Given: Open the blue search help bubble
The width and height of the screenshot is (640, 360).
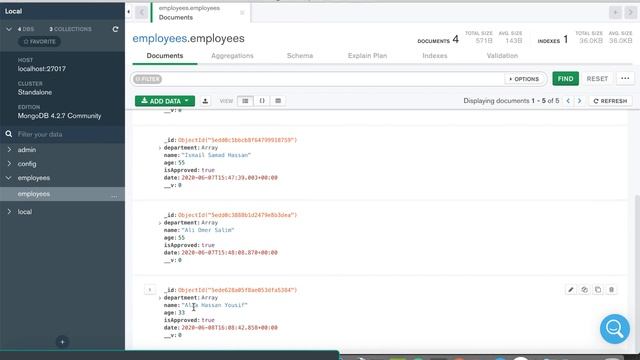Looking at the screenshot, I should tap(615, 329).
